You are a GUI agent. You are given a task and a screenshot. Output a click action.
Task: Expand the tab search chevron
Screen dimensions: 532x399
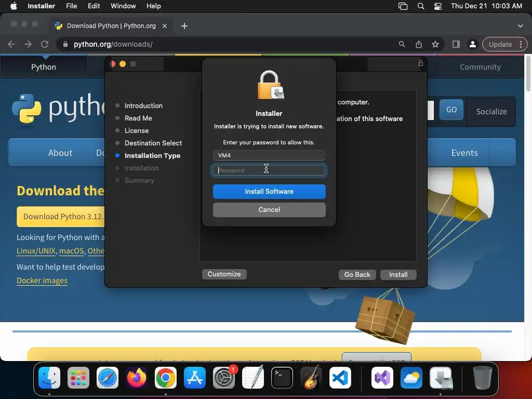(521, 26)
